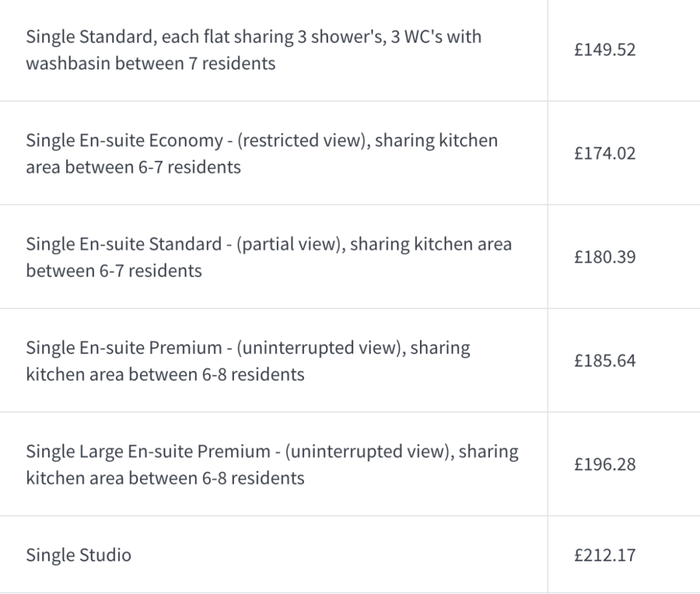Select the £212.17 price
Viewport: 700px width, 594px height.
point(605,556)
